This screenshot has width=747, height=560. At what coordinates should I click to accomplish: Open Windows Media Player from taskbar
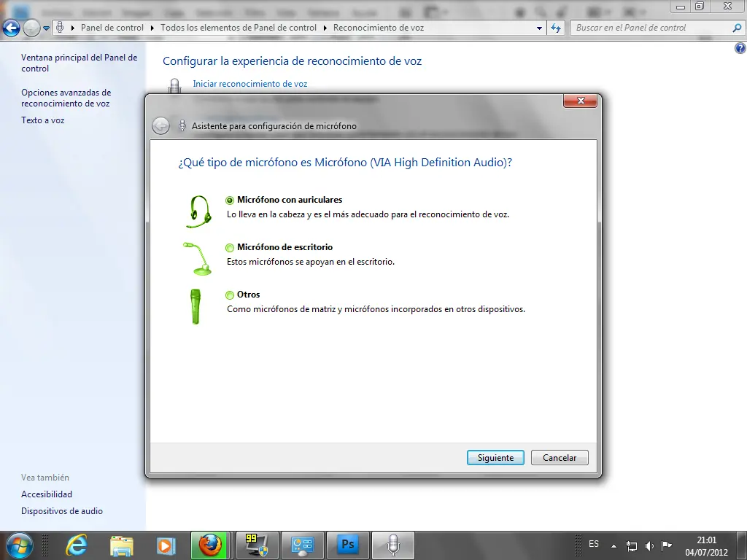coord(166,545)
